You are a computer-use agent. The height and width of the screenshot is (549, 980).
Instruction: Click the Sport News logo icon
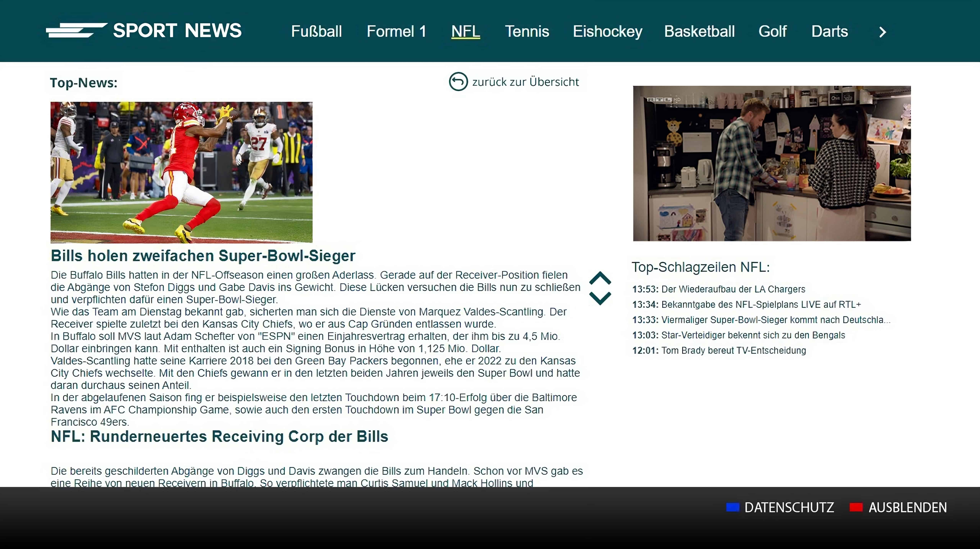coord(77,30)
